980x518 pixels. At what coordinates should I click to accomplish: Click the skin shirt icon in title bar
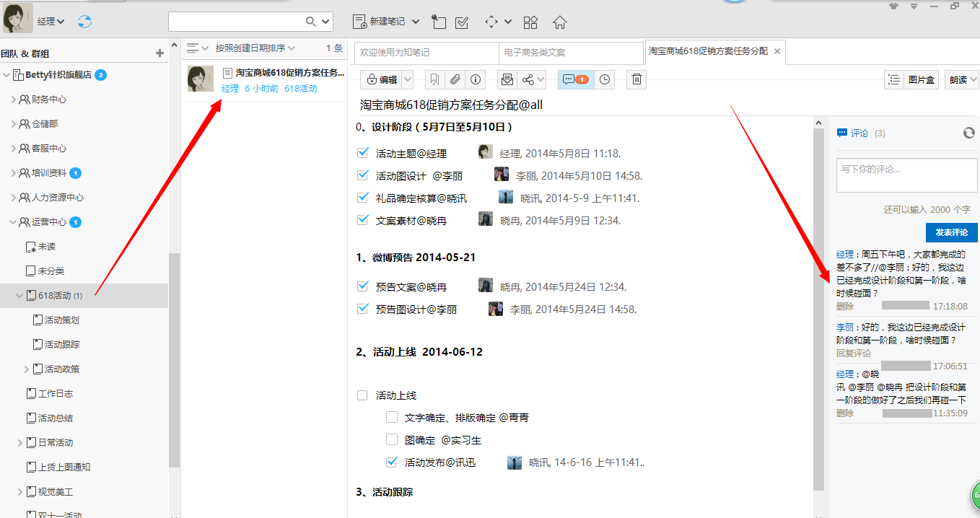click(x=894, y=6)
